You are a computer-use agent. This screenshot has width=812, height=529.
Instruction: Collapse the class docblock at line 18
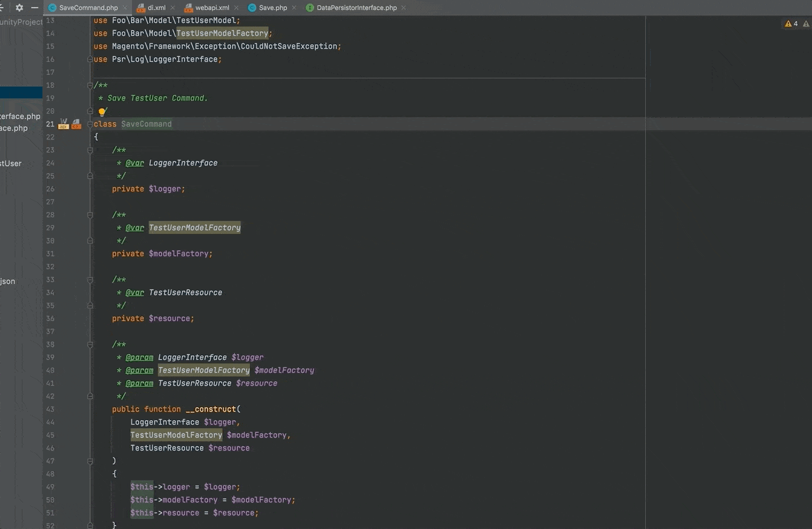click(90, 85)
